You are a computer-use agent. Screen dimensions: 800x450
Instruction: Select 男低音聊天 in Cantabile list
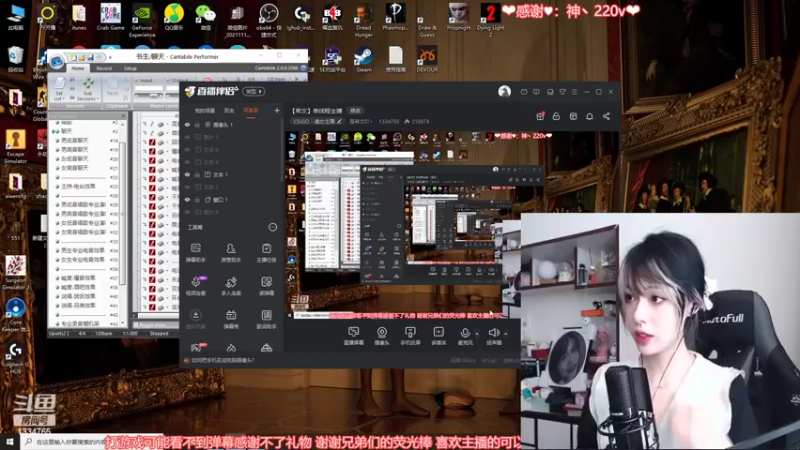point(74,140)
